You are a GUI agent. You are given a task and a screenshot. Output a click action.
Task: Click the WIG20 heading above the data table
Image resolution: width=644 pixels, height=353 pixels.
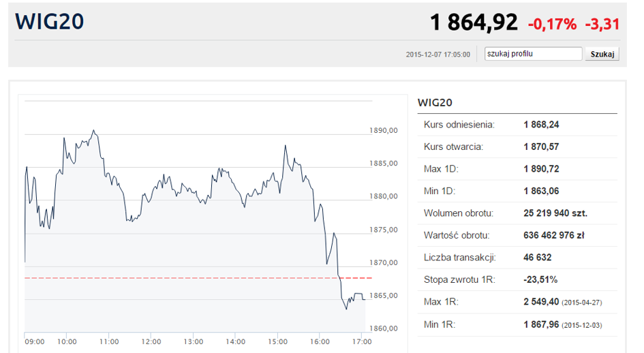[x=435, y=102]
